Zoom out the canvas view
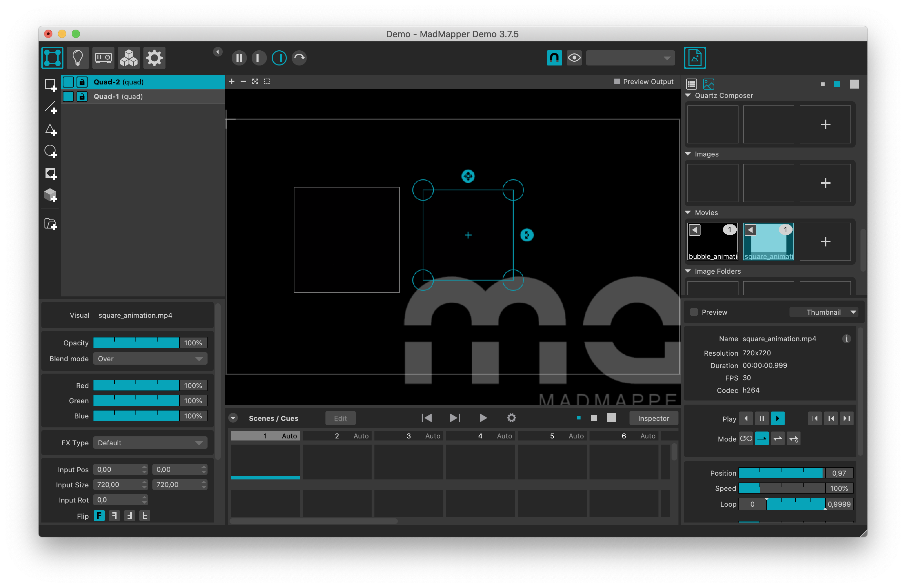 [x=243, y=81]
